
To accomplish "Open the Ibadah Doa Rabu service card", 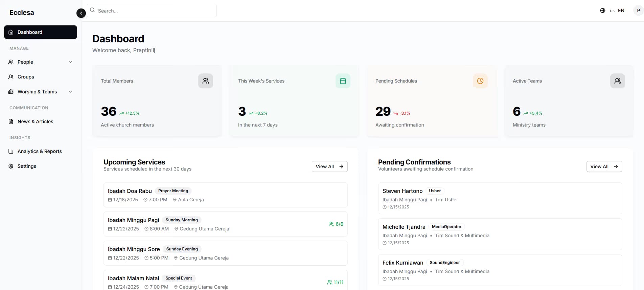I will coord(226,195).
